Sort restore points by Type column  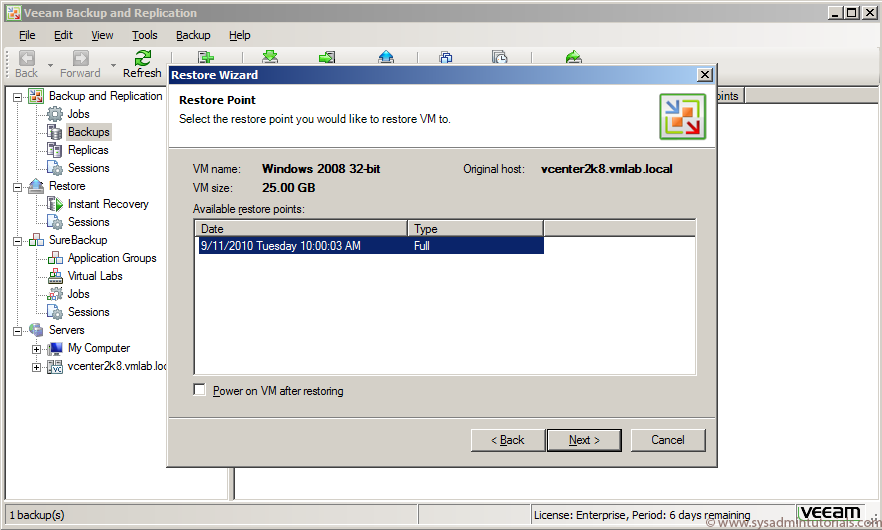tap(475, 228)
